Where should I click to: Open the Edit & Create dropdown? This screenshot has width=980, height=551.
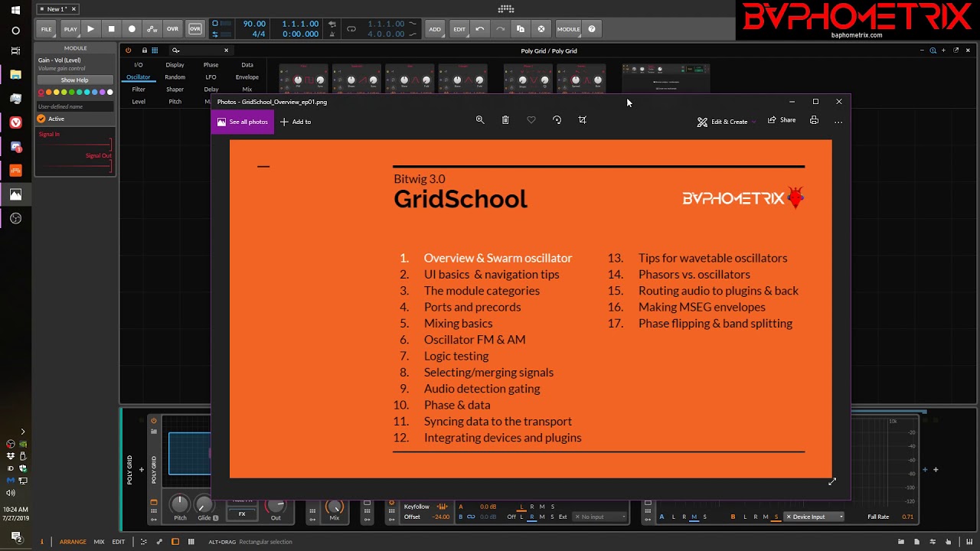(x=726, y=122)
